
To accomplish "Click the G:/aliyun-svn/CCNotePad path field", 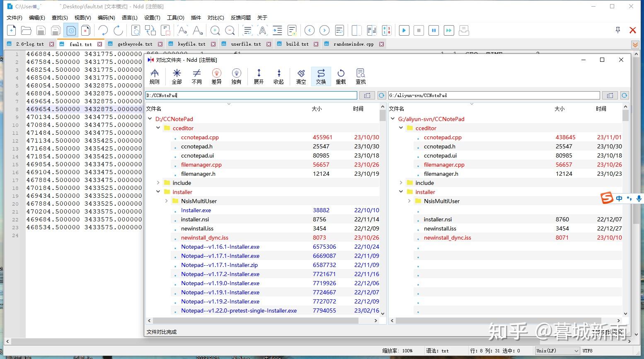I will coord(493,95).
